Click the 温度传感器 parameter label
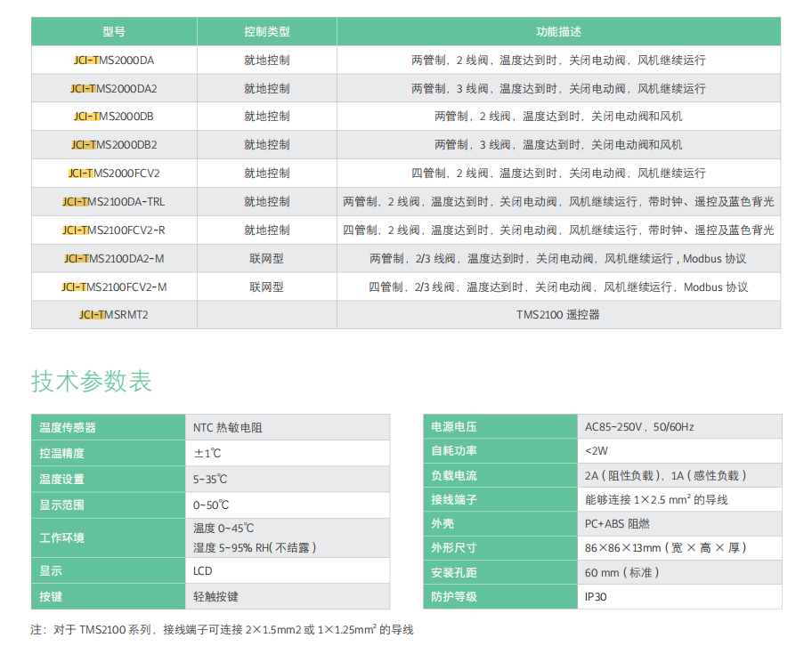 pos(68,427)
